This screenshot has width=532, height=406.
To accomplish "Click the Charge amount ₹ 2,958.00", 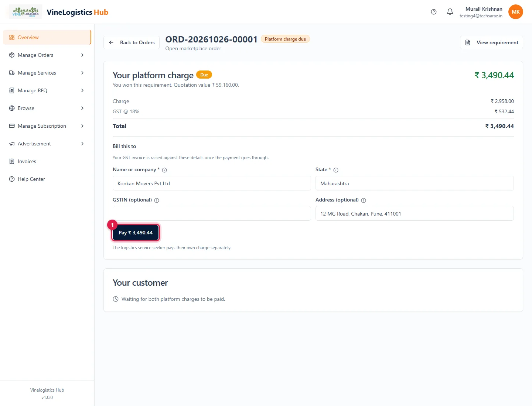I will (x=502, y=101).
